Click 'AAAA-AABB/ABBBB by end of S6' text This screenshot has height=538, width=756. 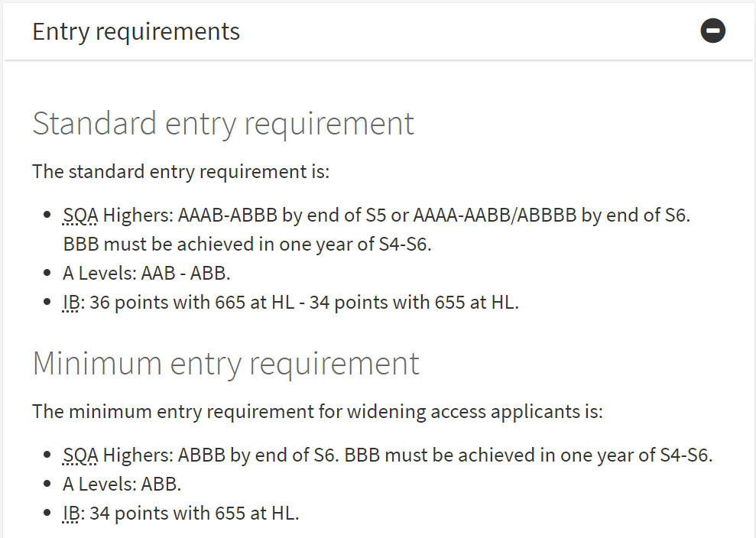550,215
